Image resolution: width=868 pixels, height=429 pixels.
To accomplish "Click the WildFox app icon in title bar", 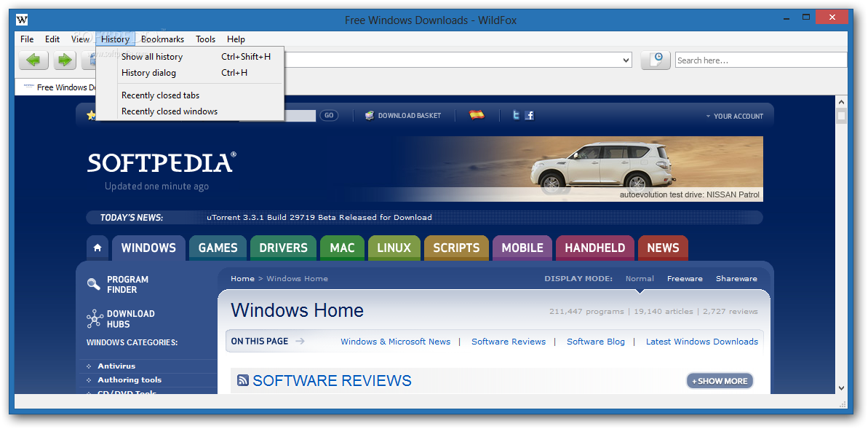I will (22, 20).
